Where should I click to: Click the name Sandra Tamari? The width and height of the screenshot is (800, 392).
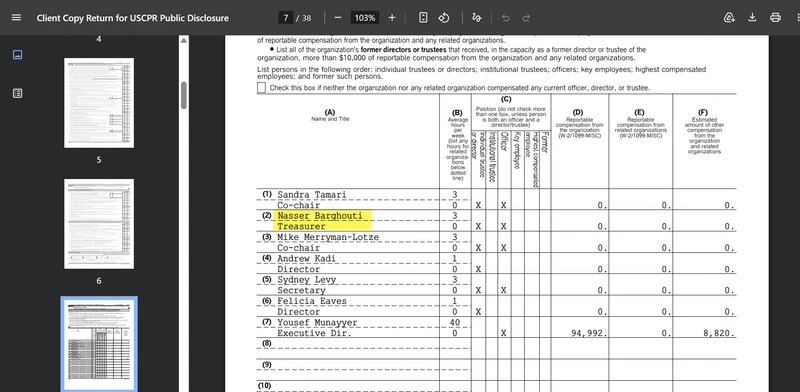pyautogui.click(x=312, y=194)
